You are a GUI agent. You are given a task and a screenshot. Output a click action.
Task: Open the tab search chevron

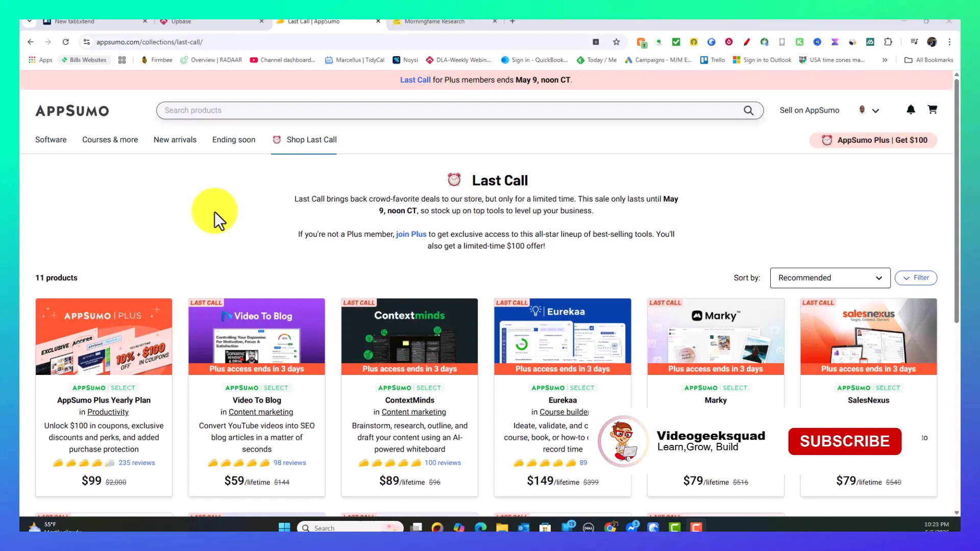coord(29,21)
